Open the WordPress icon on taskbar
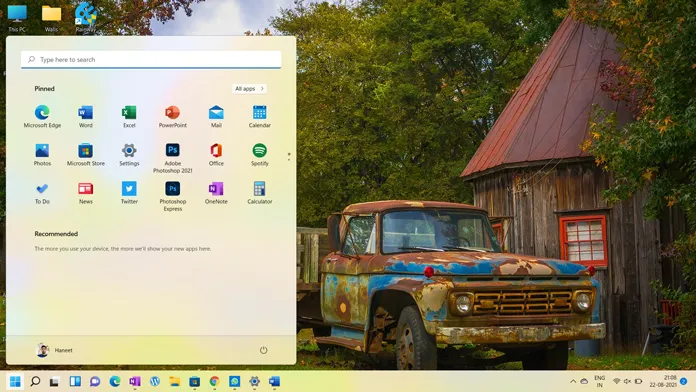Viewport: 696px width, 392px height. (155, 381)
